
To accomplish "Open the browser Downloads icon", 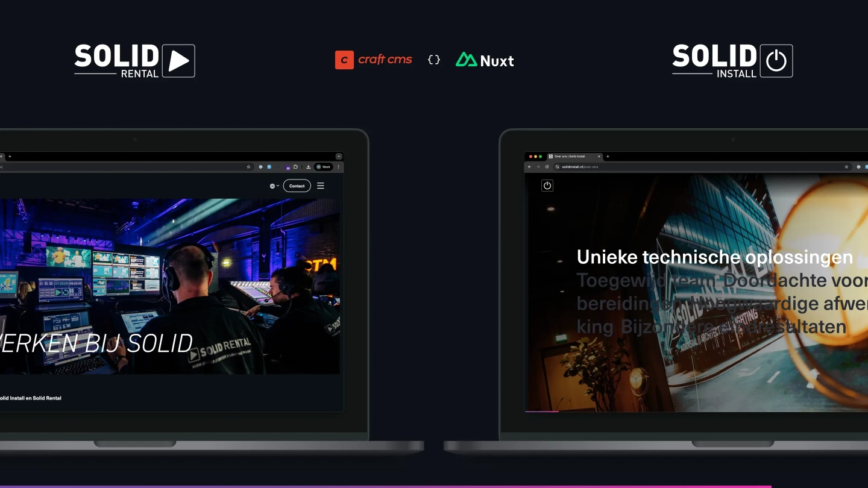I will [308, 167].
